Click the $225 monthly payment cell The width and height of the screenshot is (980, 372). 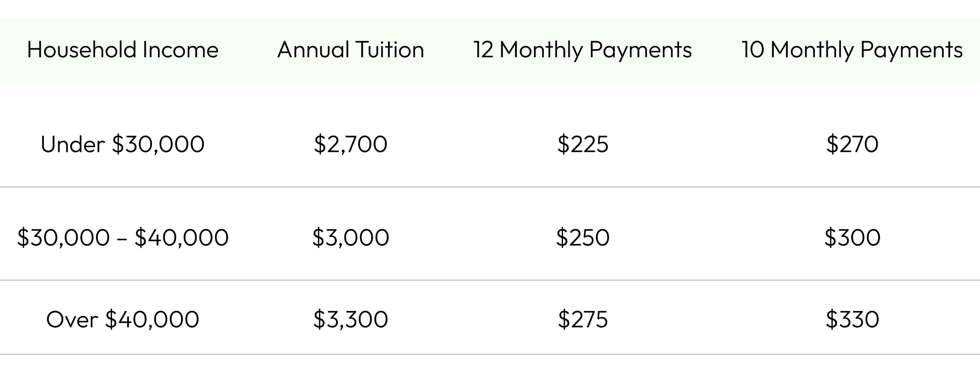click(583, 145)
